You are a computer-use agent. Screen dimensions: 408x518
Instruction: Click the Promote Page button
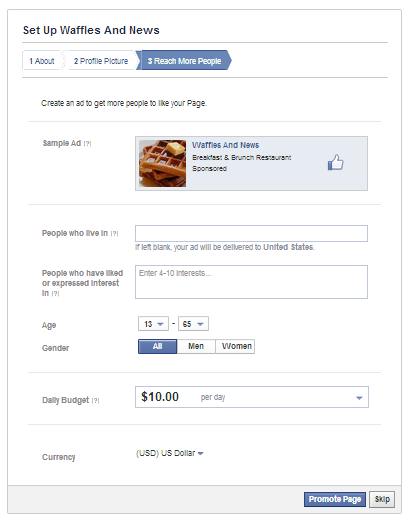pos(335,499)
